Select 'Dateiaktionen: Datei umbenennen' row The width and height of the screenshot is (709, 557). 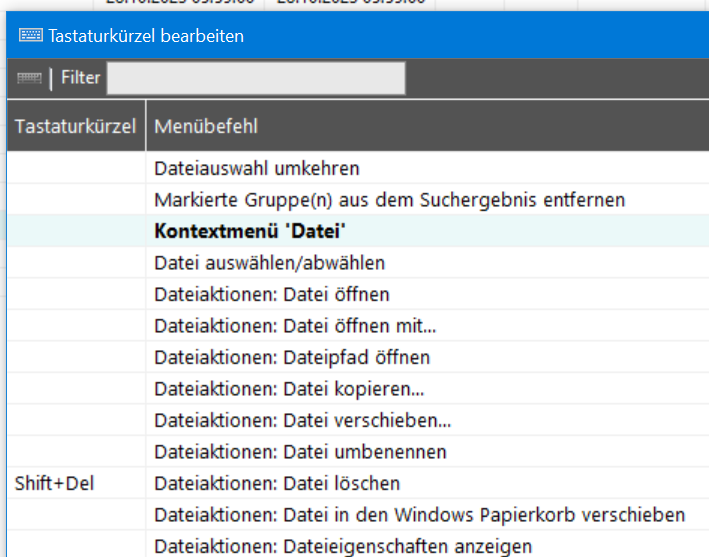(x=300, y=452)
